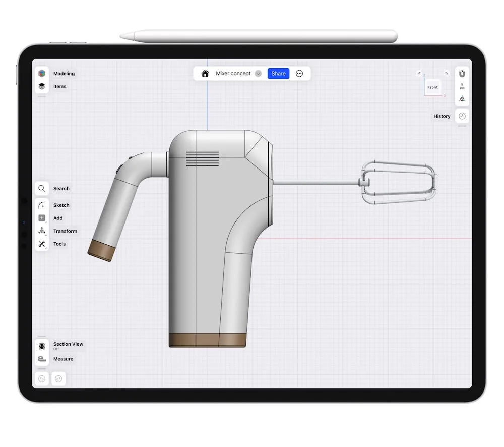
Task: Select the Transform tool icon
Action: pos(42,231)
